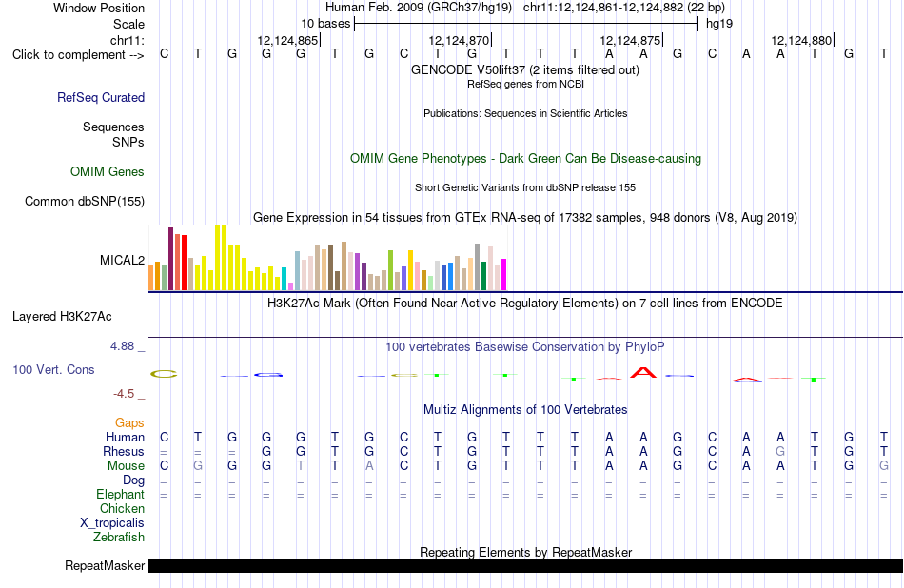Click the Scale label
This screenshot has height=588, width=904.
(129, 24)
